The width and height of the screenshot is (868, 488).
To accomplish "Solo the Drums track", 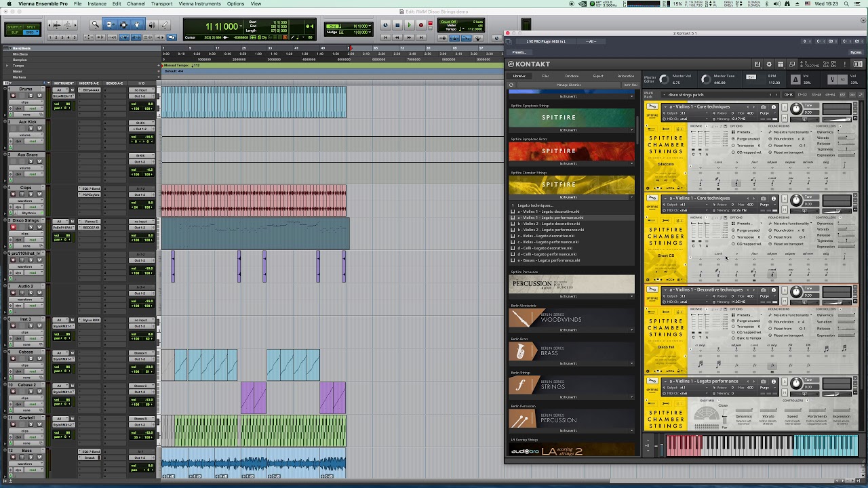I will pos(31,96).
